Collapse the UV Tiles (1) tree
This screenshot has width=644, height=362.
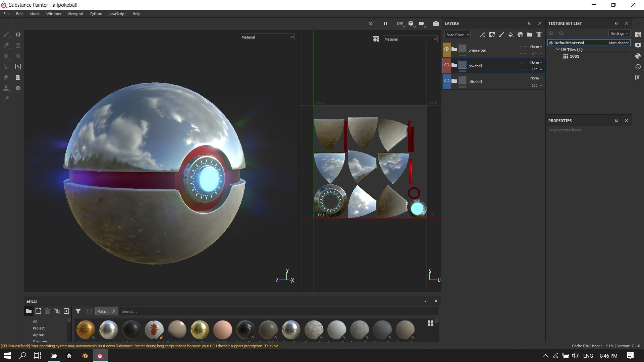click(x=558, y=50)
